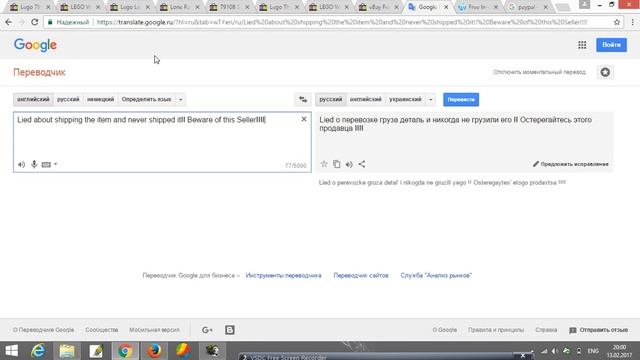Open Служба Анализ рынков link

click(x=436, y=276)
